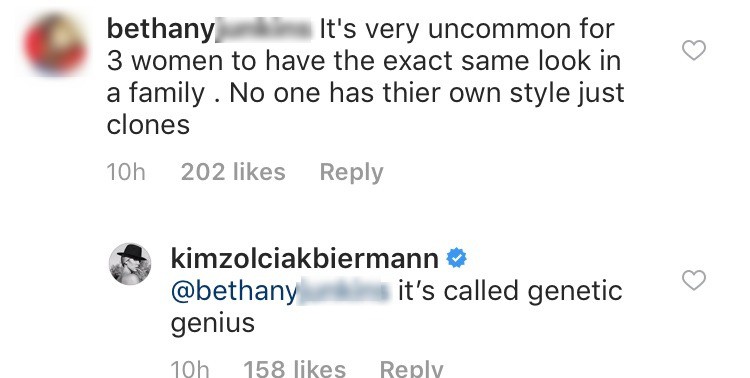The height and width of the screenshot is (378, 750).
Task: Click the word 'genius' in the reply
Action: point(212,324)
